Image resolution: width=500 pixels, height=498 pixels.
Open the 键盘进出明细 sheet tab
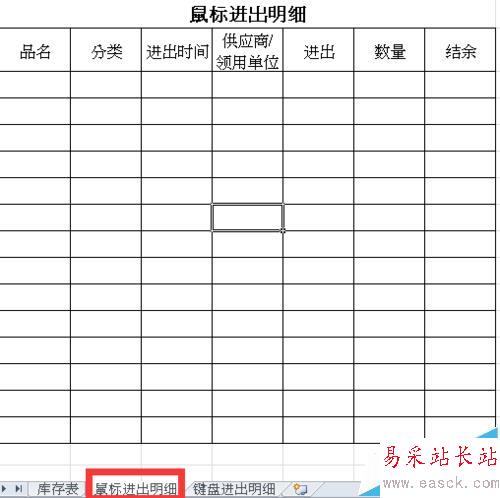tap(234, 489)
